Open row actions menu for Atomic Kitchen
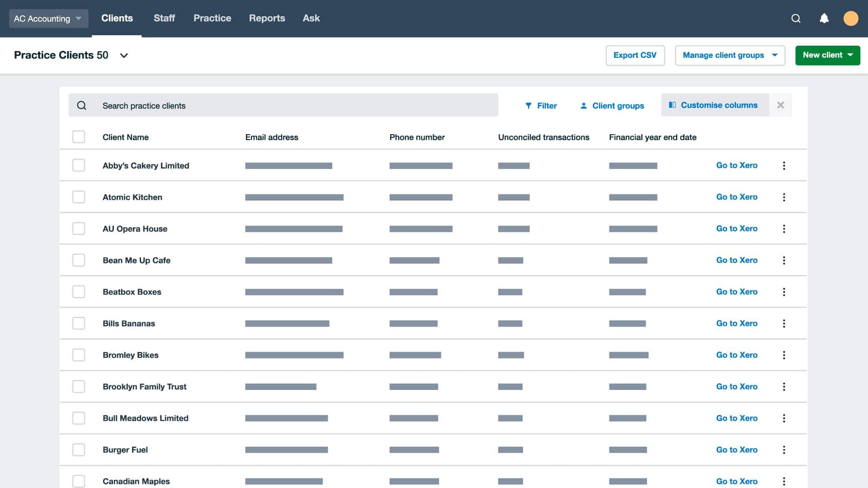This screenshot has width=868, height=488. pyautogui.click(x=784, y=197)
